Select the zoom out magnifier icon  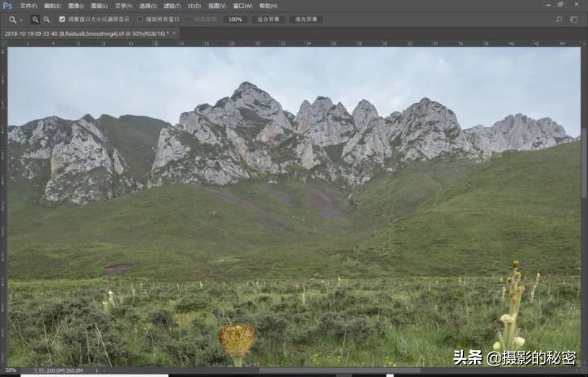(x=46, y=19)
